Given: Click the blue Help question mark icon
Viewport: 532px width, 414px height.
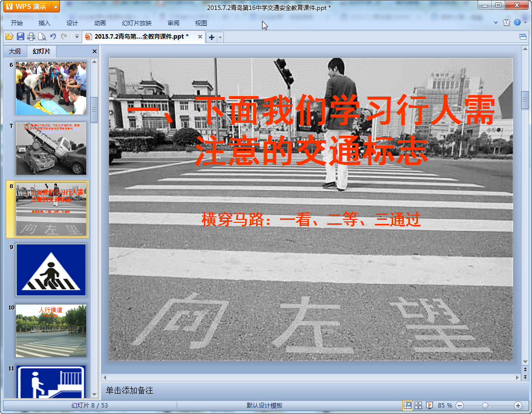Looking at the screenshot, I should click(x=517, y=23).
